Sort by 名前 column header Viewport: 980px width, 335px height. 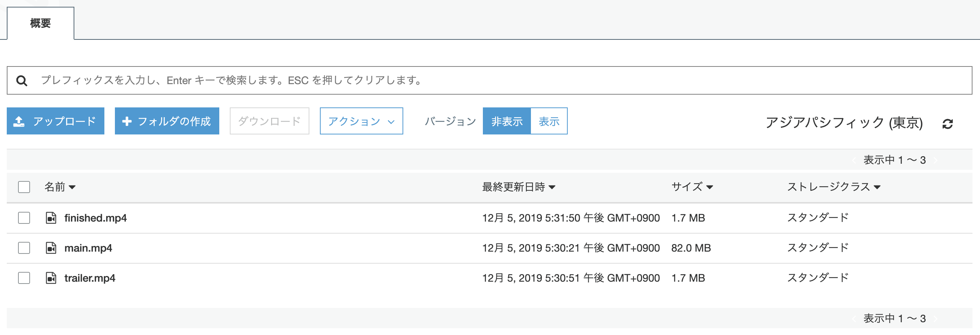click(60, 187)
